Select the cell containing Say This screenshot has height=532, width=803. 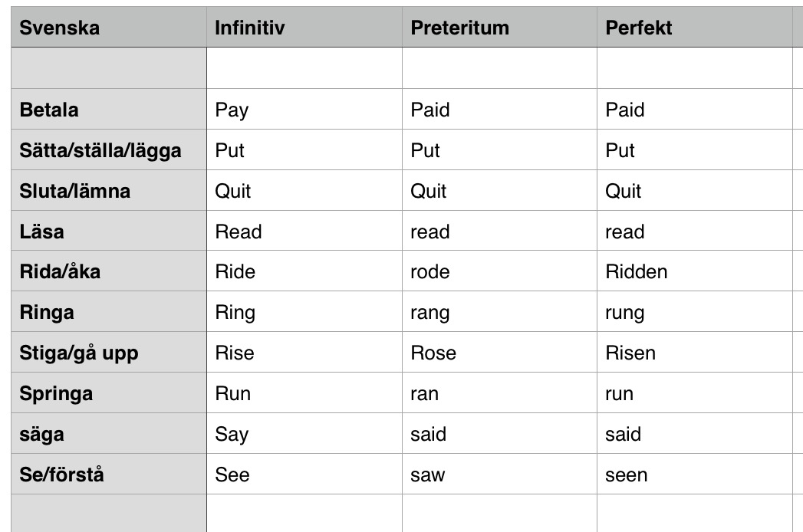pyautogui.click(x=304, y=433)
